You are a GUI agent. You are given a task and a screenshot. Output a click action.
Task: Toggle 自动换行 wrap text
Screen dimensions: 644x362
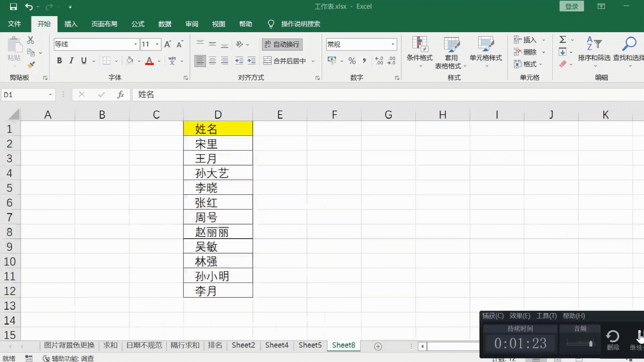tap(282, 44)
